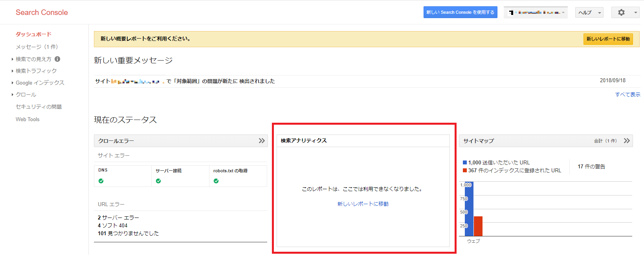The height and width of the screenshot is (260, 644).
Task: Expand the Google インデックス sidebar section
Action: tap(40, 83)
